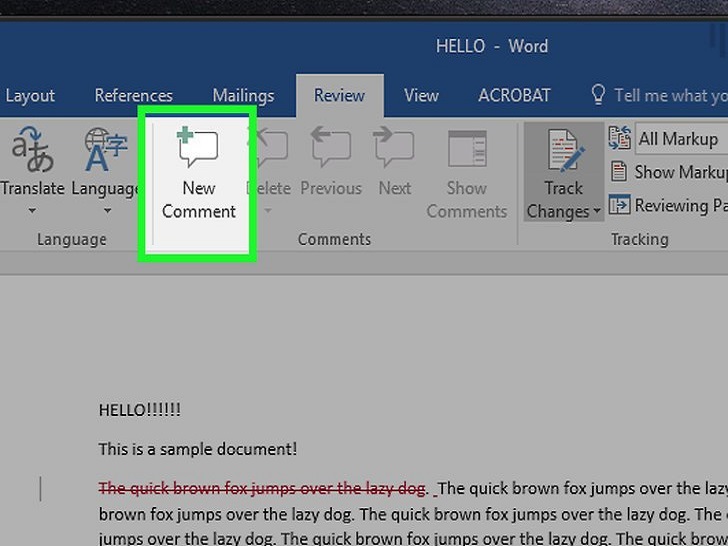Select the Review tab
This screenshot has width=728, height=546.
tap(339, 95)
